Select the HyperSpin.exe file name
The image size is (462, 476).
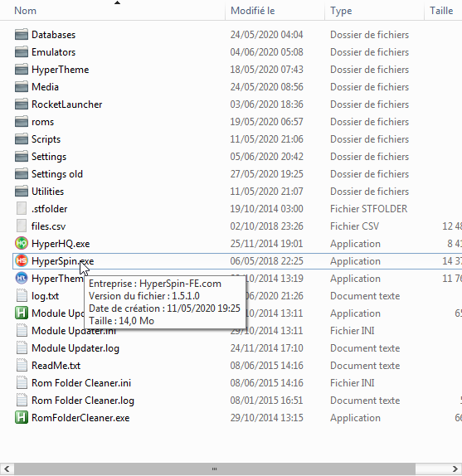62,260
